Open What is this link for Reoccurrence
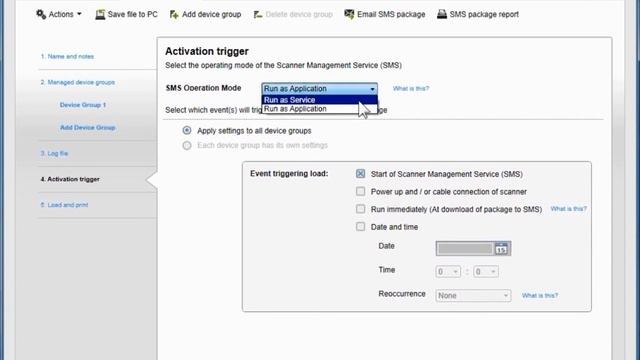This screenshot has width=640, height=360. tap(540, 296)
